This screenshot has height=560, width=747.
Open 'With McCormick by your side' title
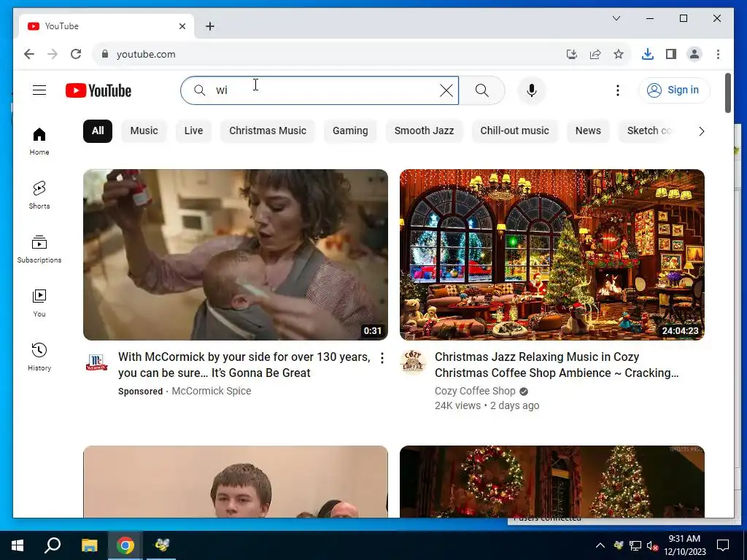click(244, 365)
